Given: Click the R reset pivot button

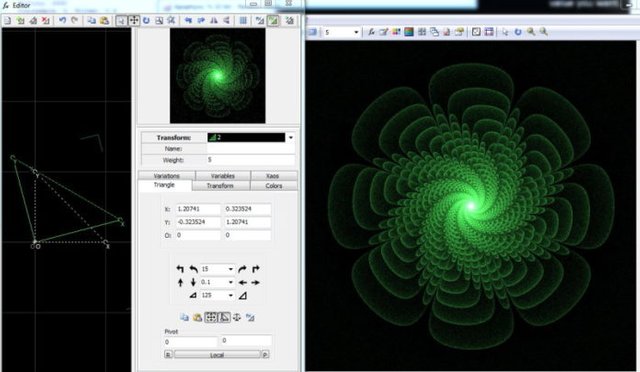Looking at the screenshot, I should [x=168, y=355].
